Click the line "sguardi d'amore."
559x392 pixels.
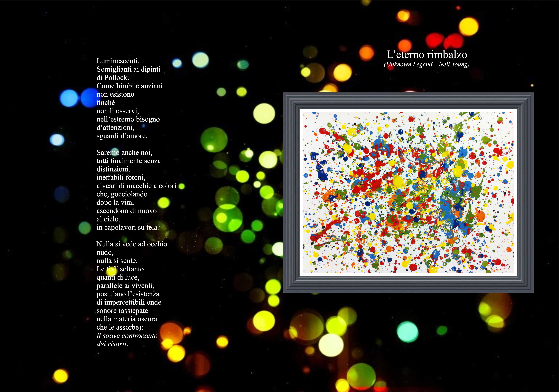point(122,136)
